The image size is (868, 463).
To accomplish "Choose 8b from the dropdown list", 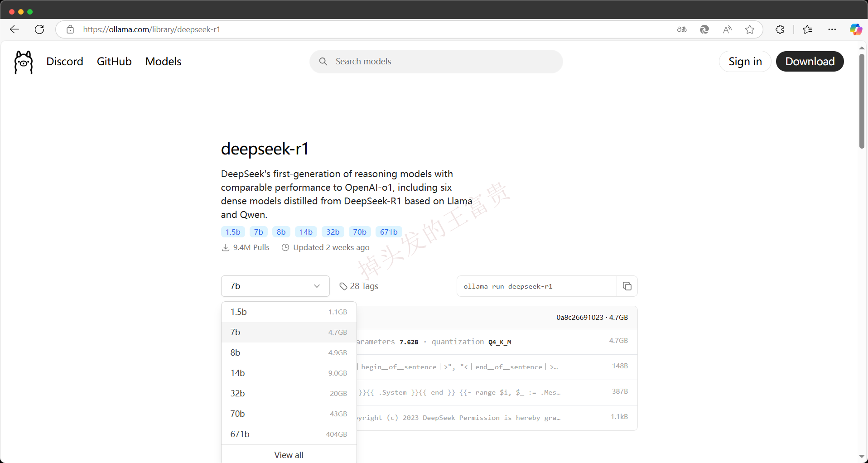I will 289,353.
